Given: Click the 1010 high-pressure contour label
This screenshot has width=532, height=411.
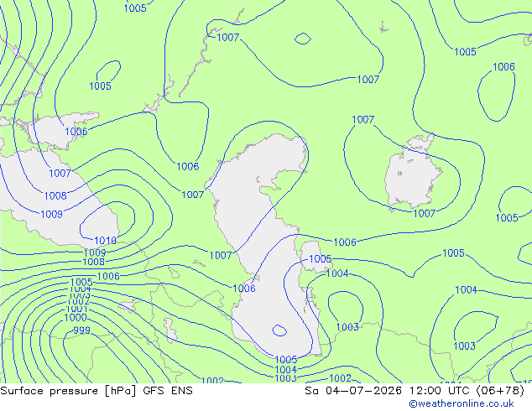Looking at the screenshot, I should (x=105, y=241).
